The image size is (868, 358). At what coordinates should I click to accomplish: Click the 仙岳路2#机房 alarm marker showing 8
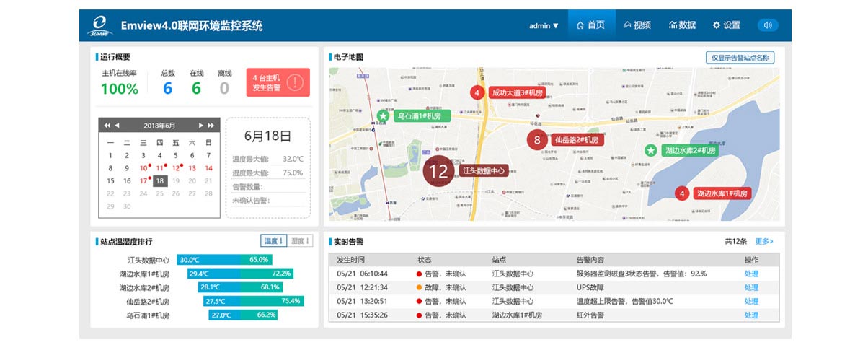pyautogui.click(x=536, y=139)
